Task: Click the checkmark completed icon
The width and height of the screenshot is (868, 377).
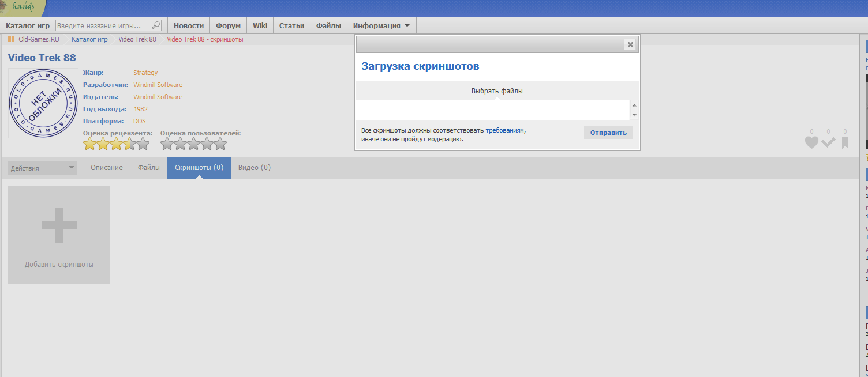Action: coord(829,142)
